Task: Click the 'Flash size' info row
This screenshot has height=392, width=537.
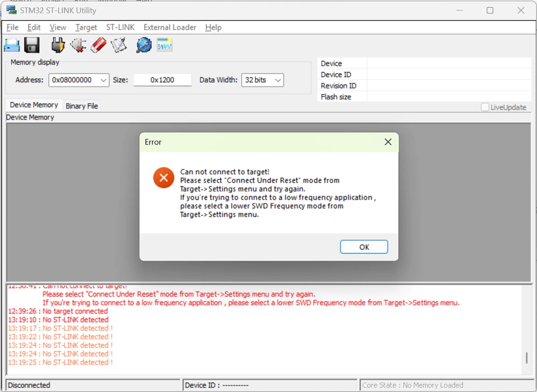Action: click(x=424, y=97)
